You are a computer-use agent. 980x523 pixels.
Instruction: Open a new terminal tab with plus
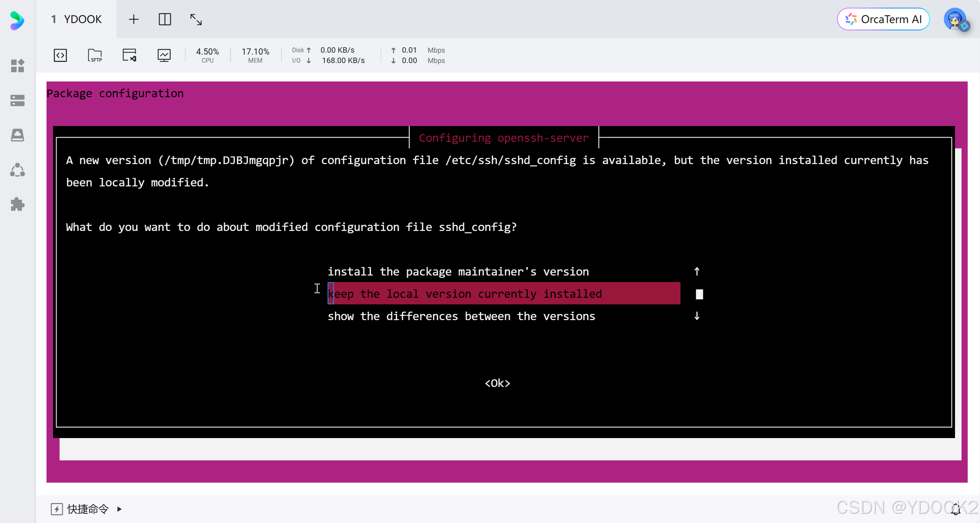(x=133, y=19)
